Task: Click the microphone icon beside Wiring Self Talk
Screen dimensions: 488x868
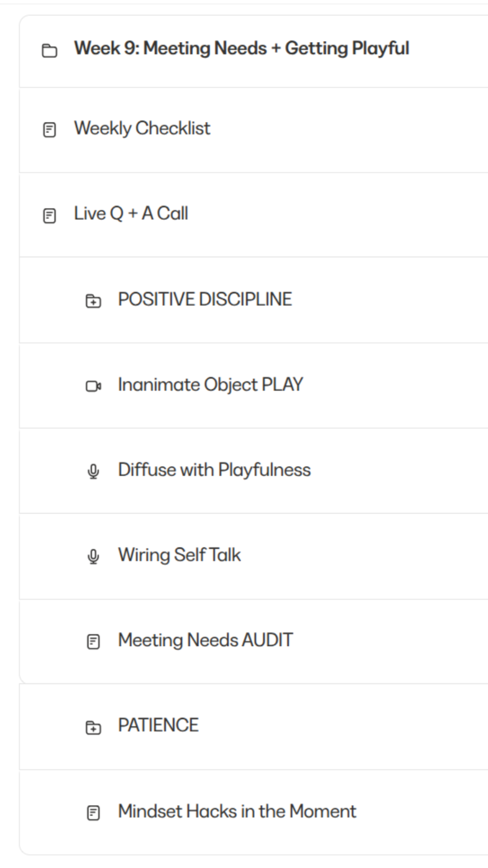Action: tap(93, 556)
